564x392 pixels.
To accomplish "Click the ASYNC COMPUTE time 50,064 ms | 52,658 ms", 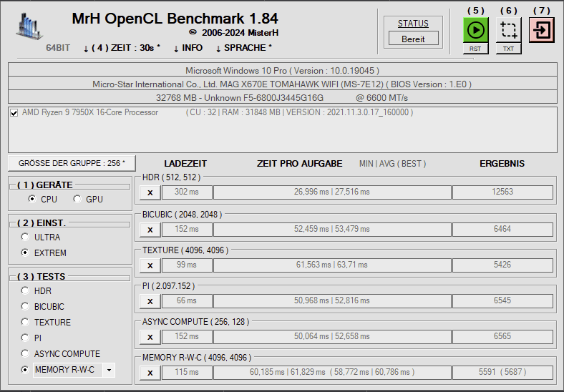I will [x=332, y=337].
